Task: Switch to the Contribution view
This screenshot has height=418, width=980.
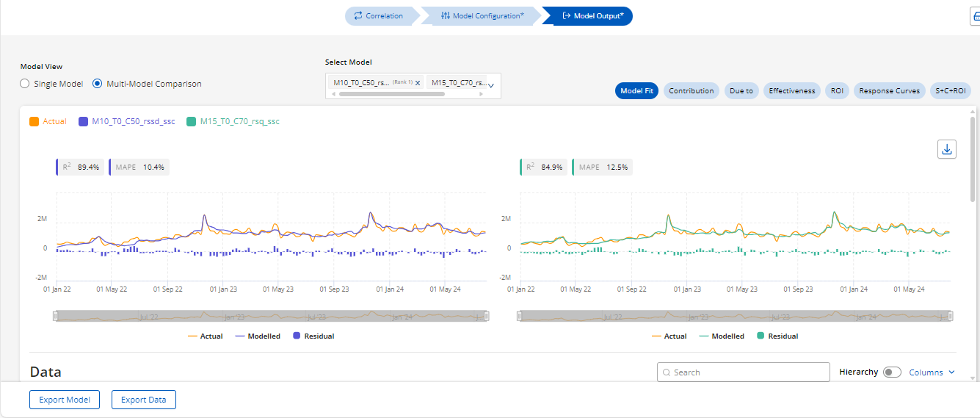Action: tap(691, 91)
